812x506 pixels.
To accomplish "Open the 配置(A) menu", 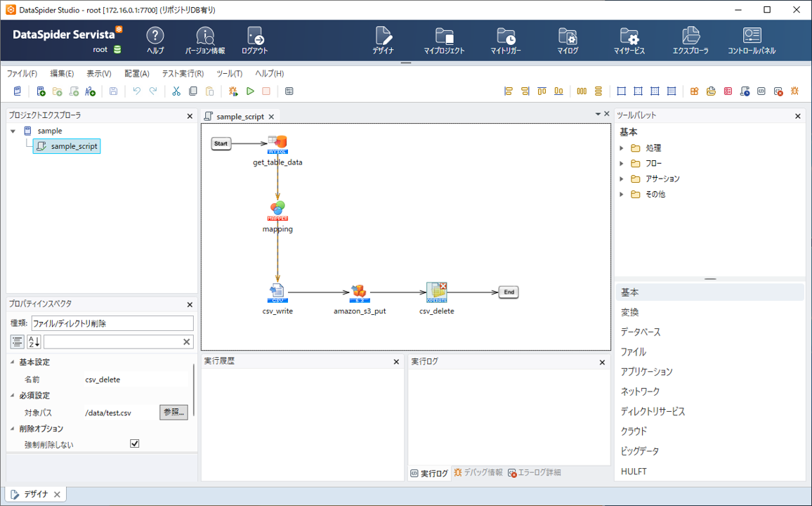I will point(137,74).
